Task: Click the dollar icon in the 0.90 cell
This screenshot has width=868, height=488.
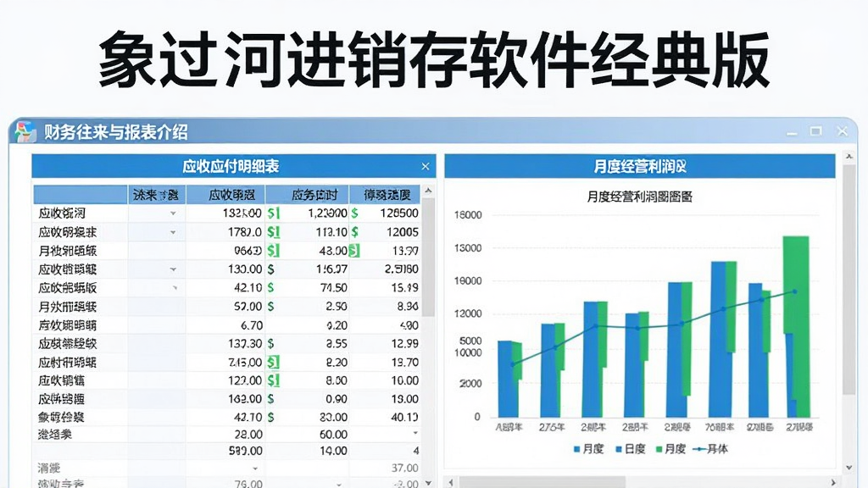Action: click(x=270, y=399)
